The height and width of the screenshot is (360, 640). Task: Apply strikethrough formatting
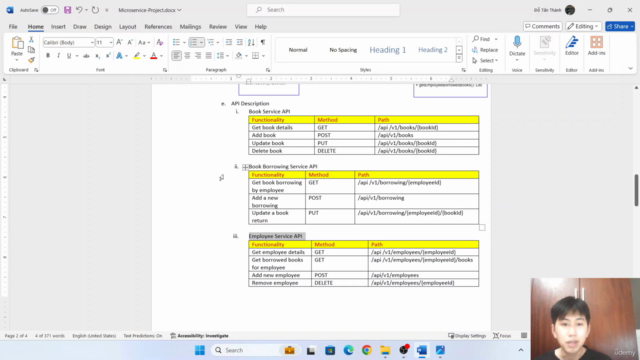(x=86, y=56)
